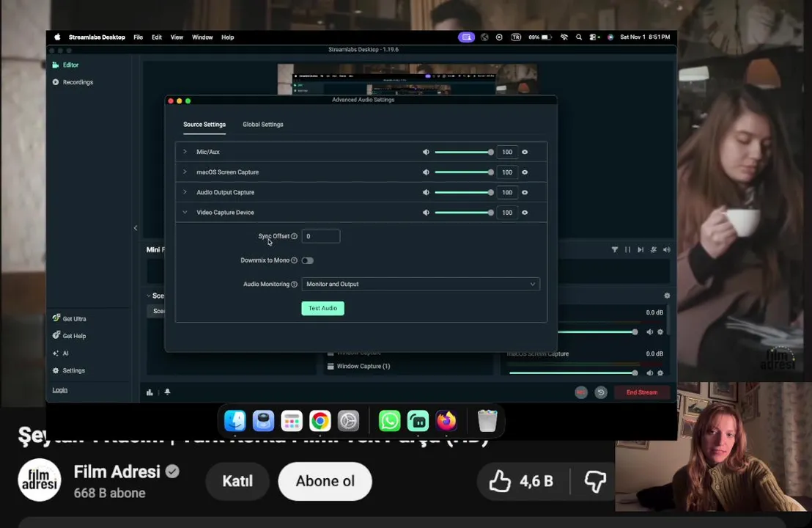Click the Abone ol button
The width and height of the screenshot is (812, 528).
pos(325,481)
